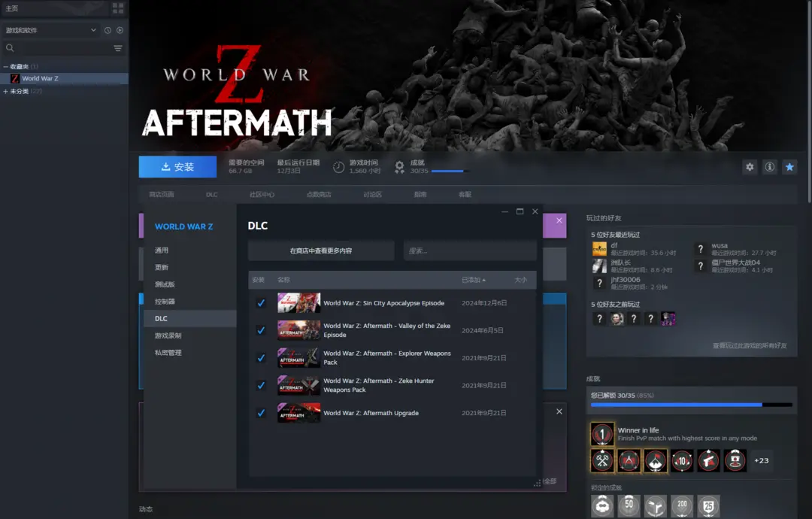Image resolution: width=812 pixels, height=519 pixels.
Task: Click 在商店中查看更多内容 button
Action: (321, 250)
